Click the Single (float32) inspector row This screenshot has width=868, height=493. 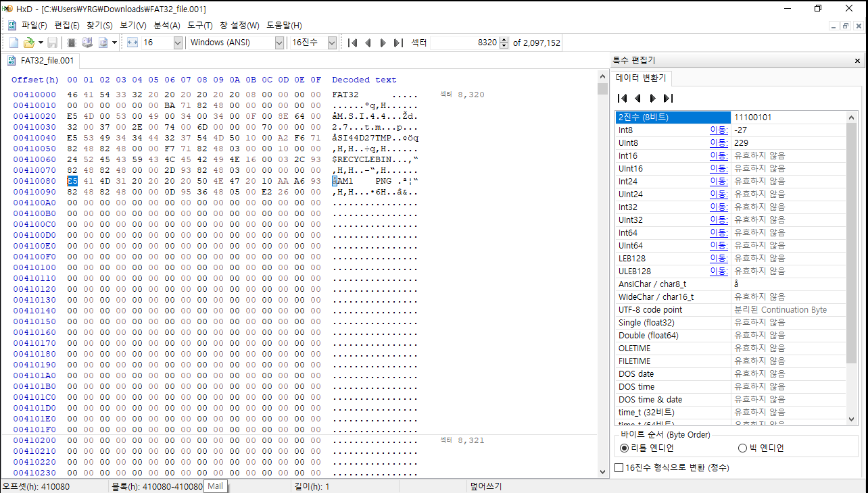[x=731, y=323]
